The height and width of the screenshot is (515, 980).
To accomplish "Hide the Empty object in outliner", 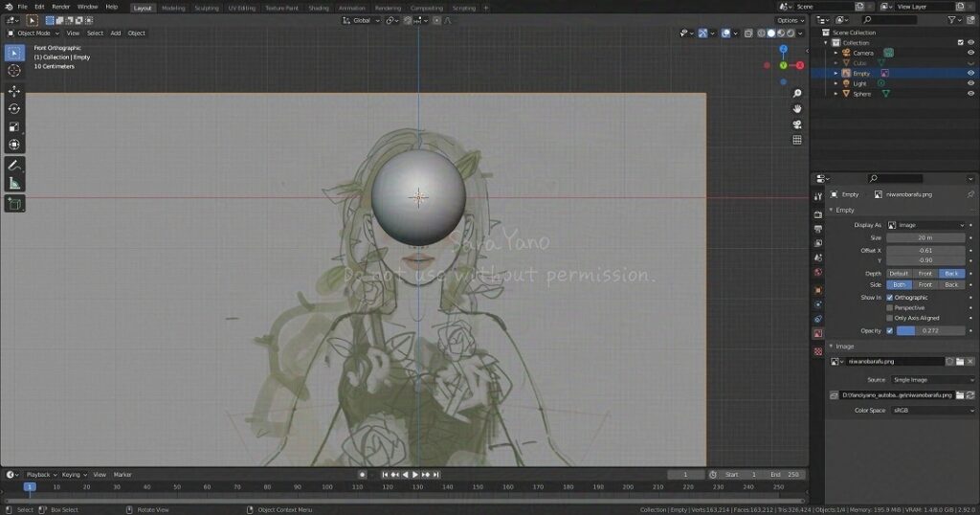I will (970, 73).
